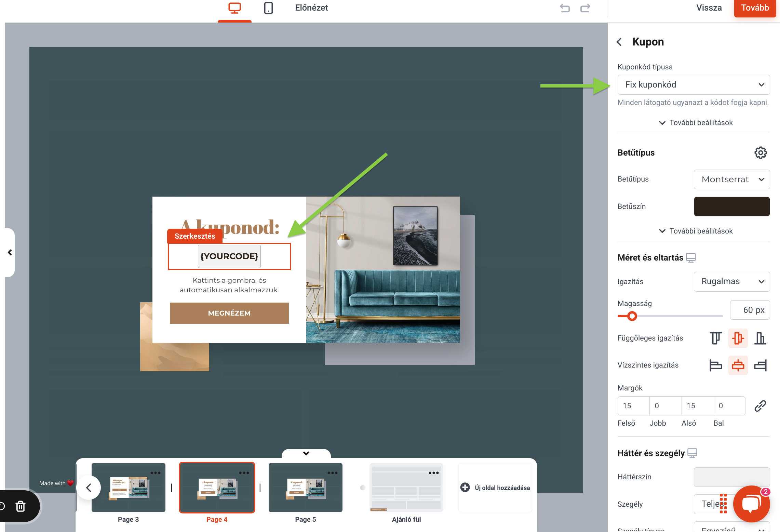The height and width of the screenshot is (532, 780).
Task: Click the MEGNÉZEM button in popup
Action: (229, 313)
